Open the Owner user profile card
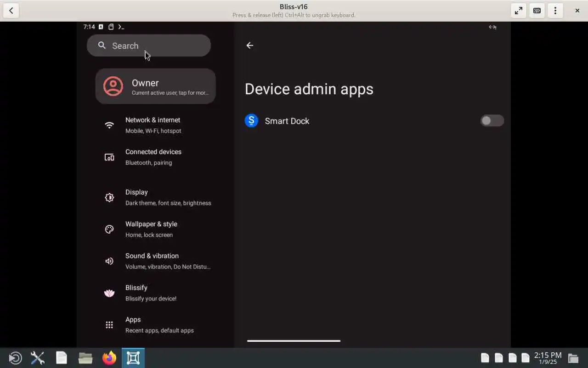This screenshot has height=368, width=588. click(x=155, y=86)
